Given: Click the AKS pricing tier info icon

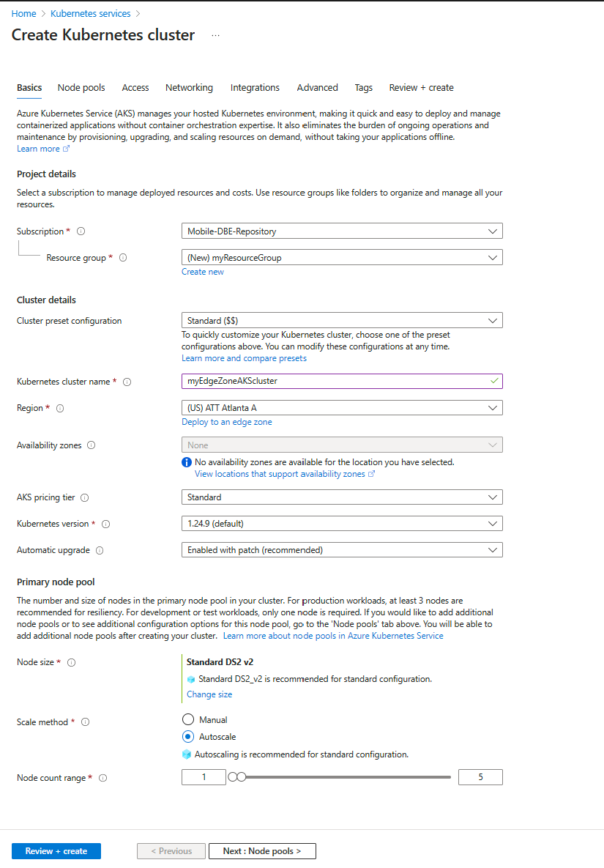Looking at the screenshot, I should (85, 498).
